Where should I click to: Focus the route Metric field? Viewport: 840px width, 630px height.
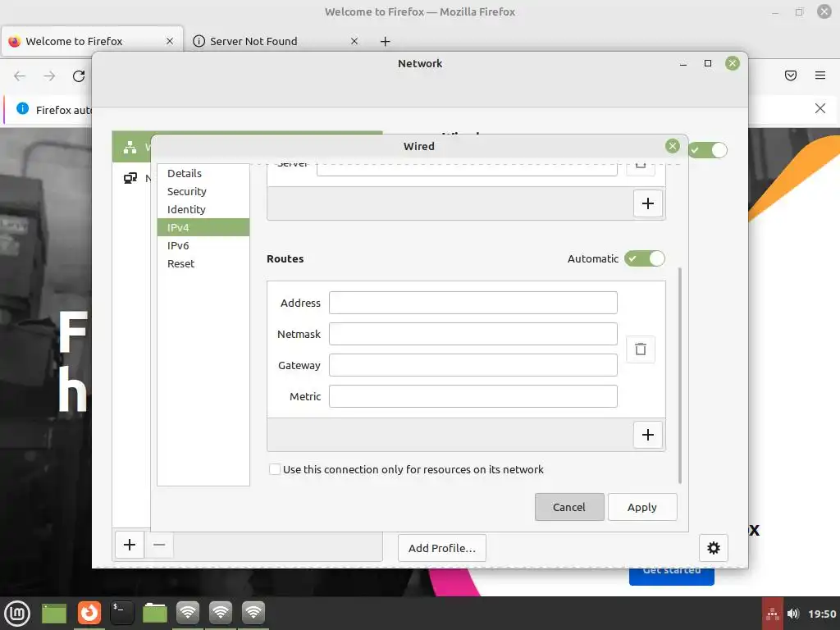tap(473, 396)
